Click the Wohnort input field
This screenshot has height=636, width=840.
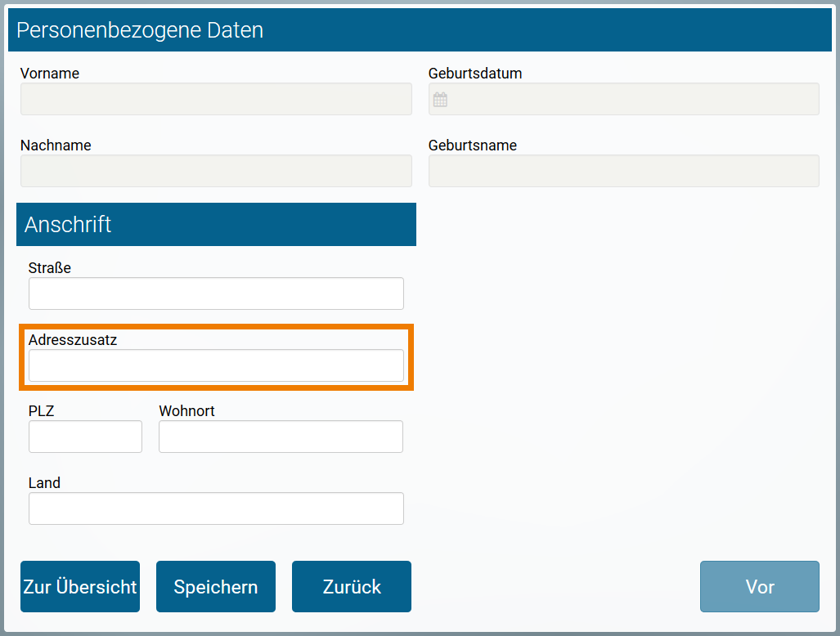coord(280,437)
